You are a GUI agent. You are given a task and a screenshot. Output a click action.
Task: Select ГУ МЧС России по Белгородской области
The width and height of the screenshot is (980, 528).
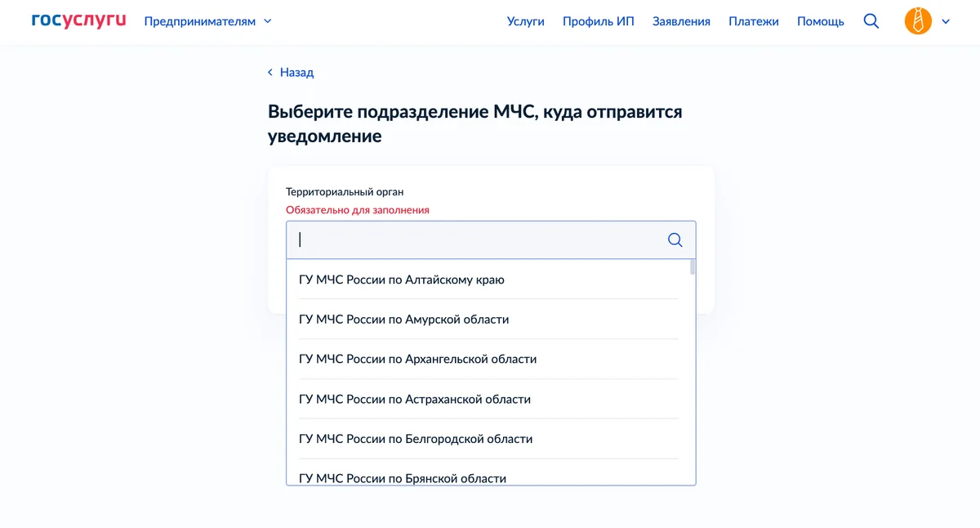488,439
